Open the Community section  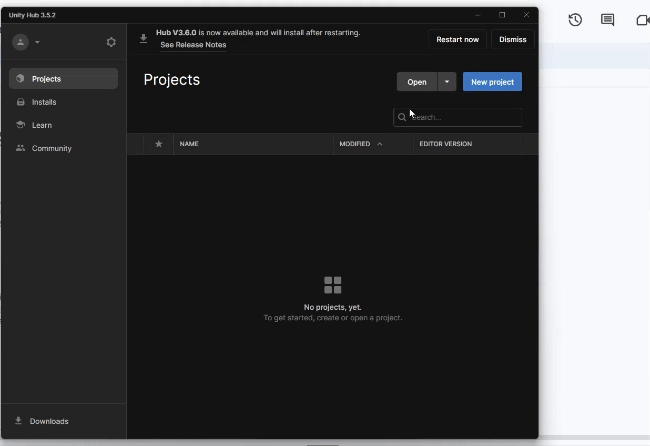(x=63, y=148)
